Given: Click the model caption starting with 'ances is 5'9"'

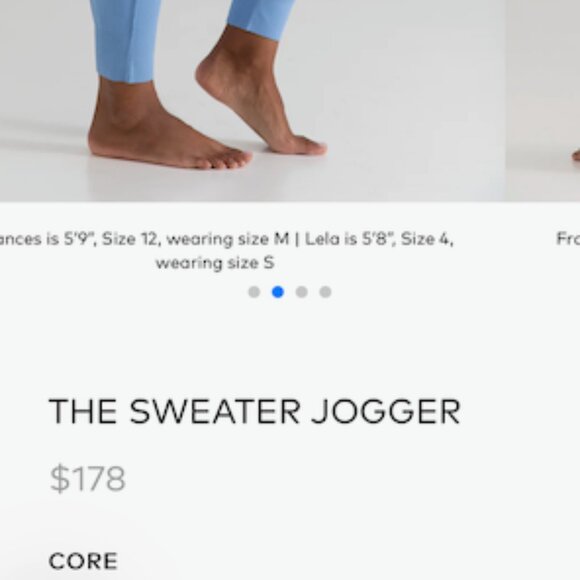Looking at the screenshot, I should (226, 251).
